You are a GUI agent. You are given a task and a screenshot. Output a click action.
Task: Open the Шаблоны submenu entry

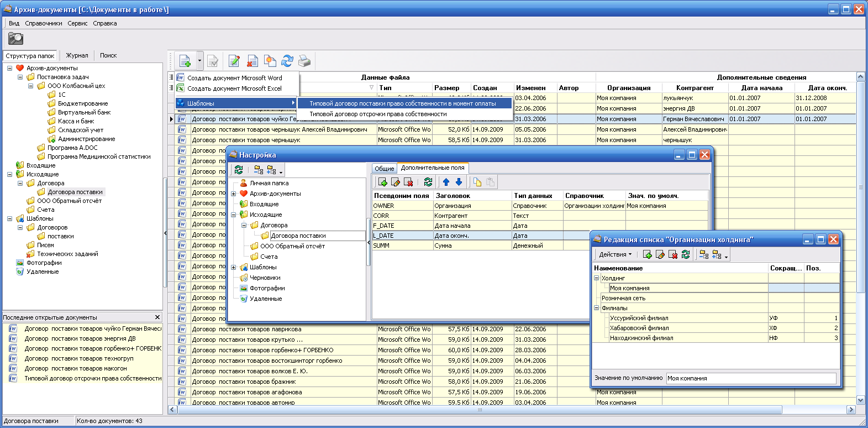[237, 103]
